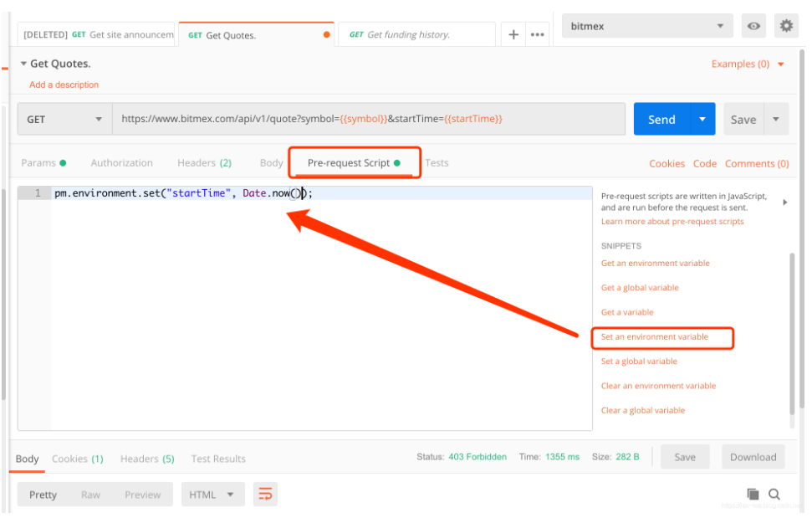Image resolution: width=812 pixels, height=518 pixels.
Task: Collapse the Get Quotes request title
Action: [x=23, y=64]
